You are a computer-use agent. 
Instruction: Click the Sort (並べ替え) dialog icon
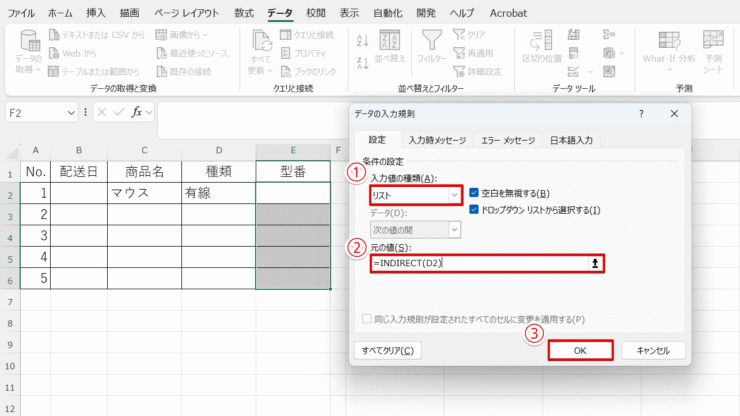pos(390,40)
